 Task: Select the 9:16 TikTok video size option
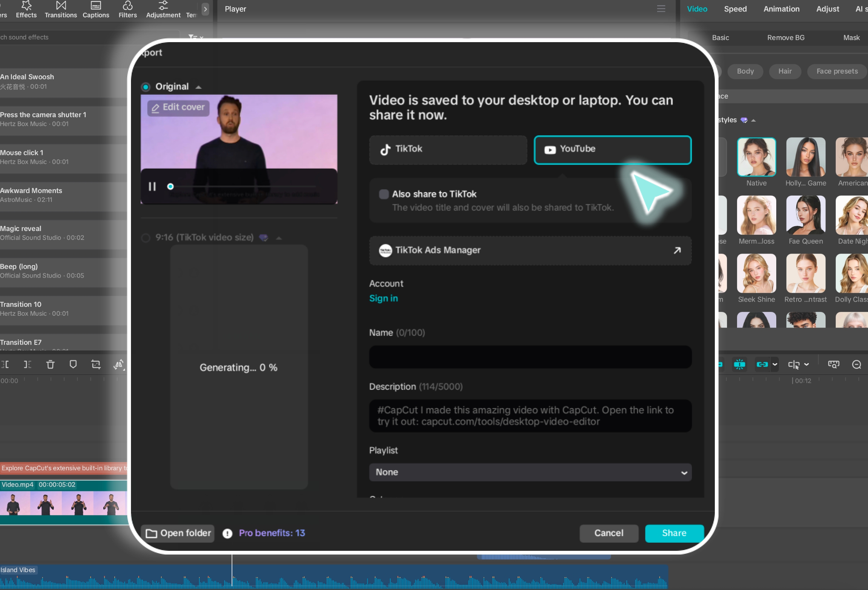pyautogui.click(x=146, y=238)
